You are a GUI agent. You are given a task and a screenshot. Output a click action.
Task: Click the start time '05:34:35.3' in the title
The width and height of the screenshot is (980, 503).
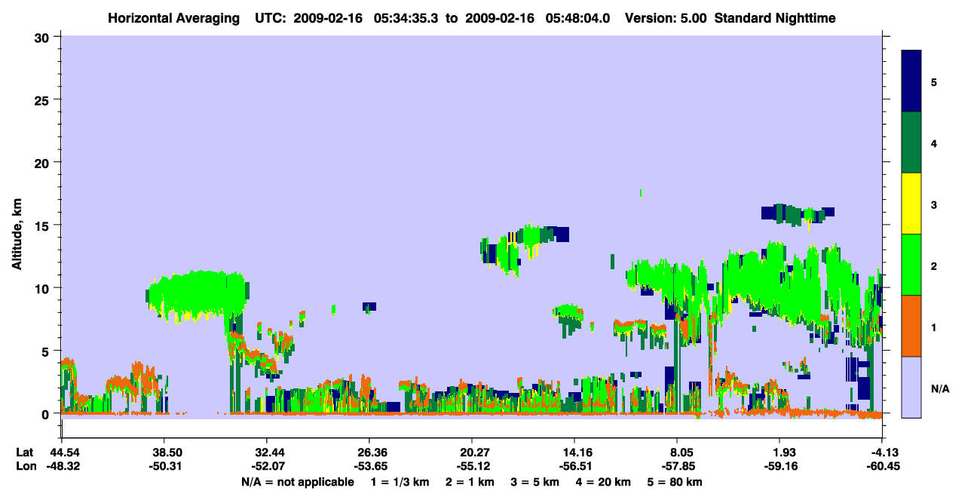point(410,17)
